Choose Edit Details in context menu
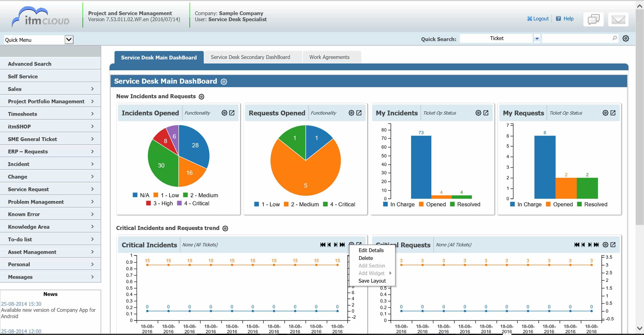The image size is (644, 335). (x=371, y=250)
